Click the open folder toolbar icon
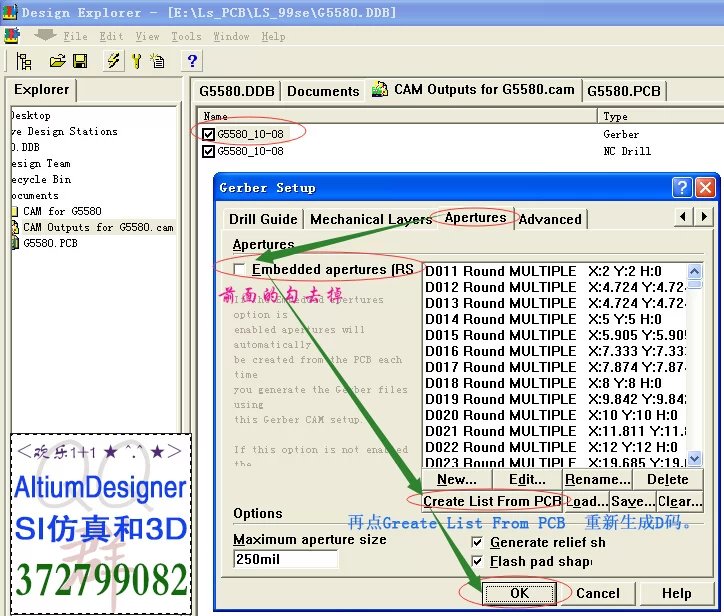 58,61
